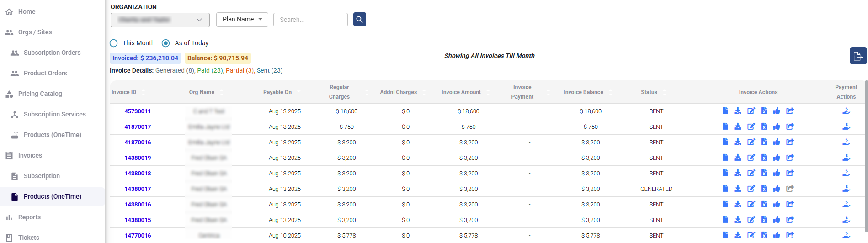Click export invoices icon at top right
Viewport: 868px width, 243px height.
click(x=857, y=56)
